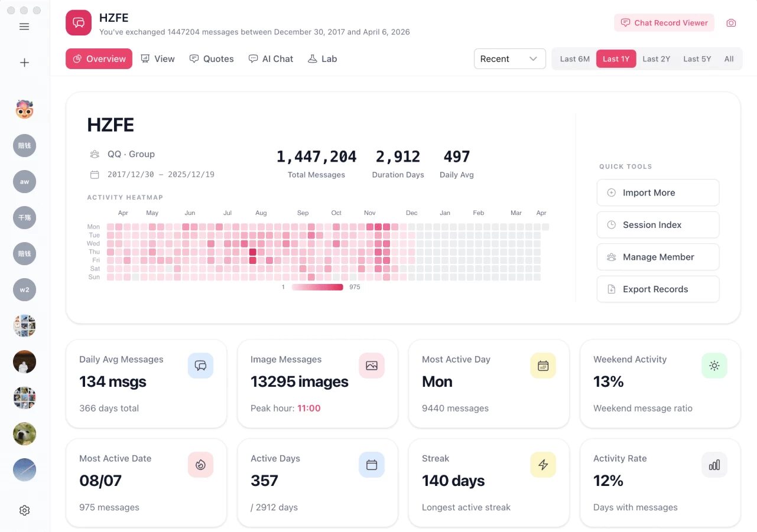The width and height of the screenshot is (757, 532).
Task: Click the HZFE pink chat logo
Action: 79,23
